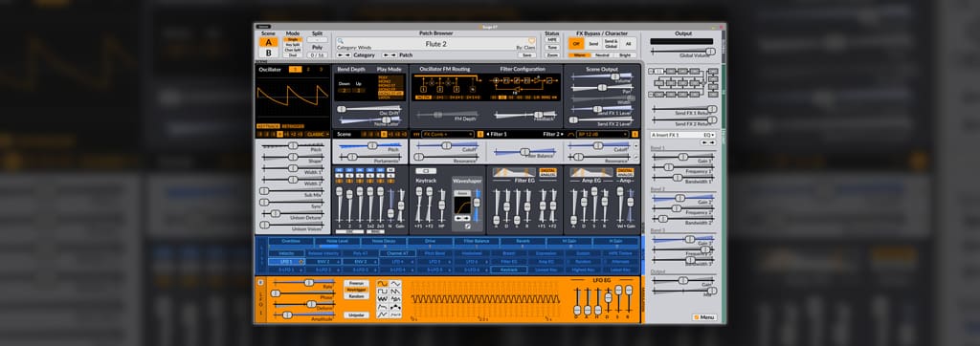Viewport: 980px width, 346px height.
Task: Next FX preset arrow under Insert FX
Action: 712,142
